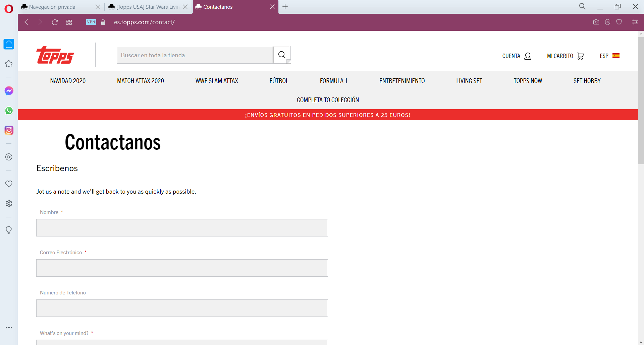Take a snapshot with camera icon
The height and width of the screenshot is (345, 644).
[x=596, y=22]
